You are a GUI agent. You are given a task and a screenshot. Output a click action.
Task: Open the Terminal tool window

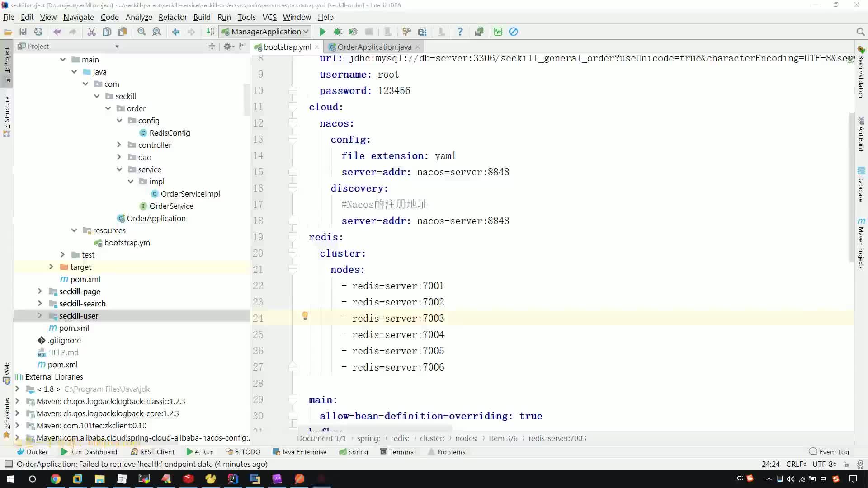[398, 452]
